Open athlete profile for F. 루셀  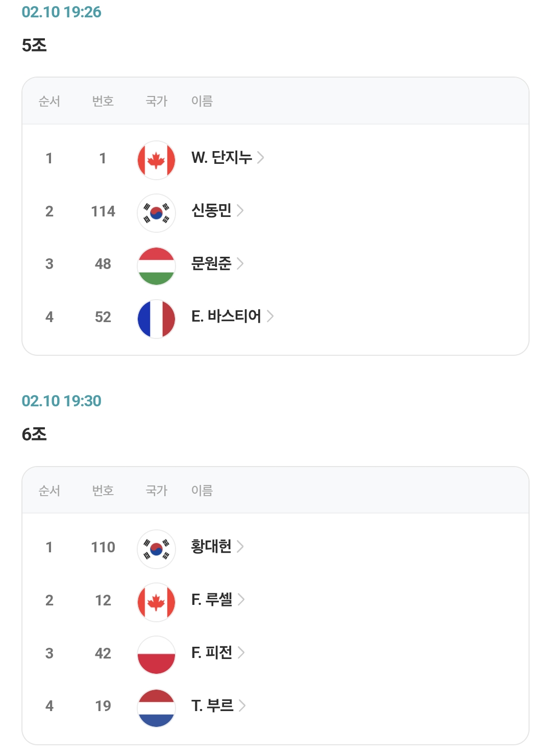tap(212, 599)
